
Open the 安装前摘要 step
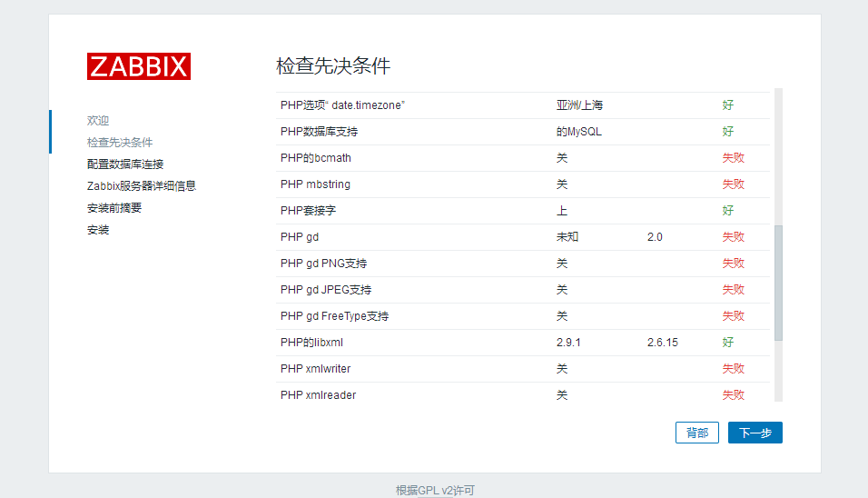[x=114, y=207]
